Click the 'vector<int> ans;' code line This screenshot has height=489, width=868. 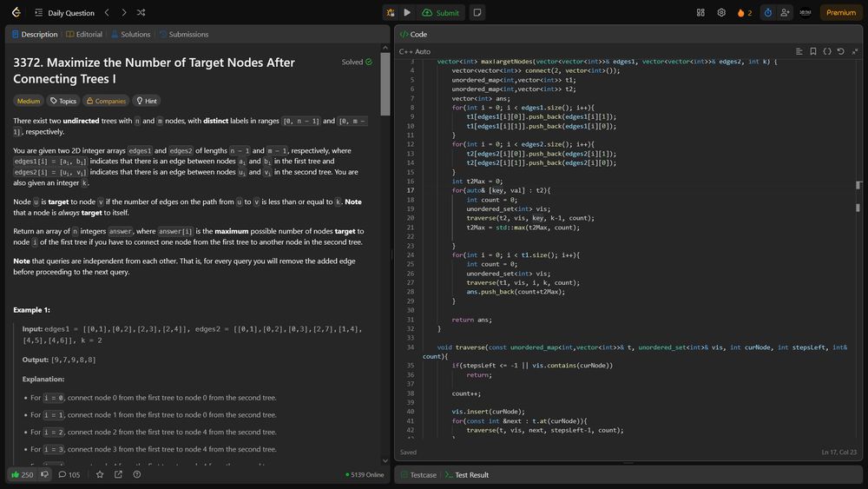coord(481,98)
